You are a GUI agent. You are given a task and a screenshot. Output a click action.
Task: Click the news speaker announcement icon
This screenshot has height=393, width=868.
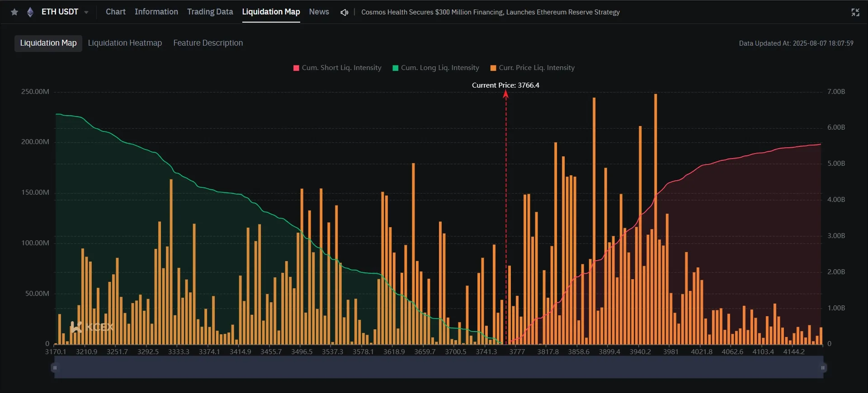pyautogui.click(x=344, y=12)
